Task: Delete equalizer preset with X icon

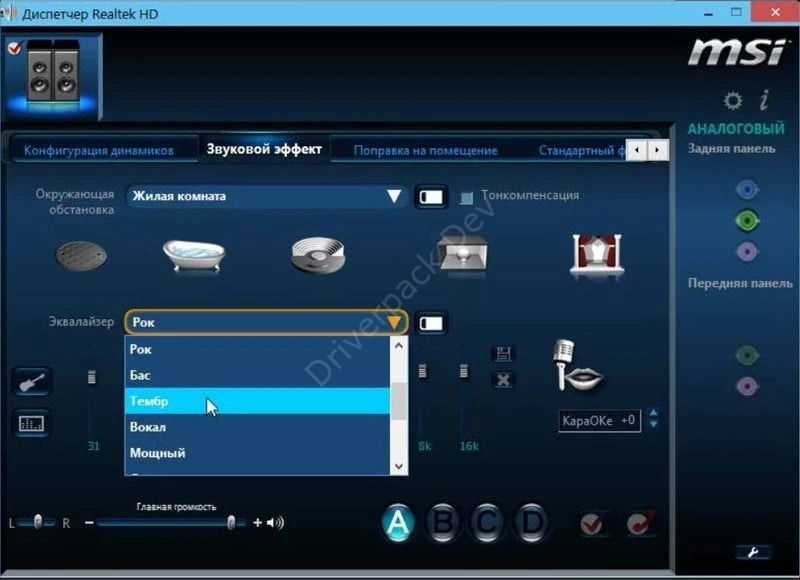Action: [503, 380]
